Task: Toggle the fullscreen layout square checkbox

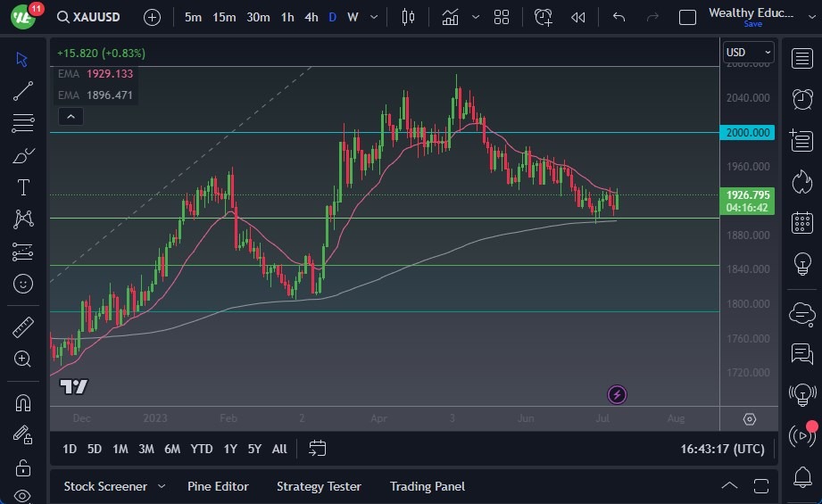Action: coord(687,17)
